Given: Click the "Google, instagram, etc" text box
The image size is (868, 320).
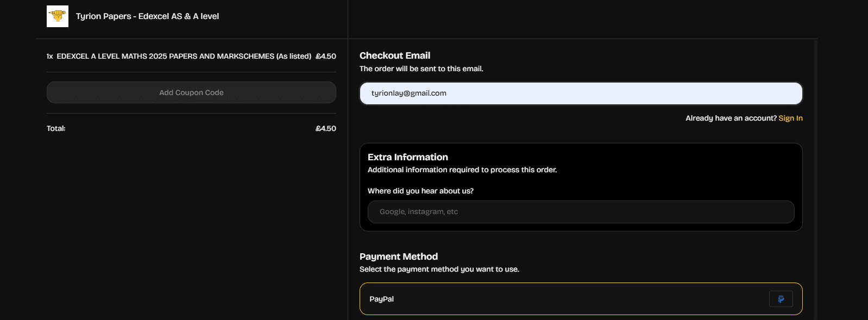Looking at the screenshot, I should [580, 212].
